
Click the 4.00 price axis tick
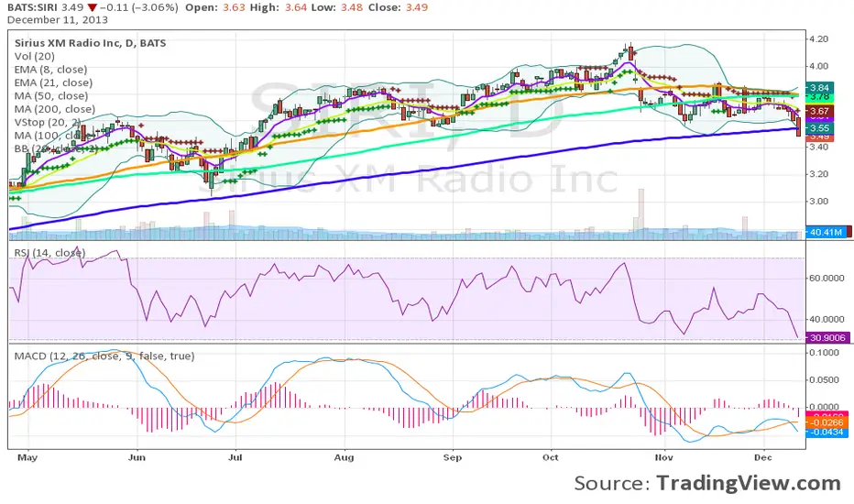819,66
